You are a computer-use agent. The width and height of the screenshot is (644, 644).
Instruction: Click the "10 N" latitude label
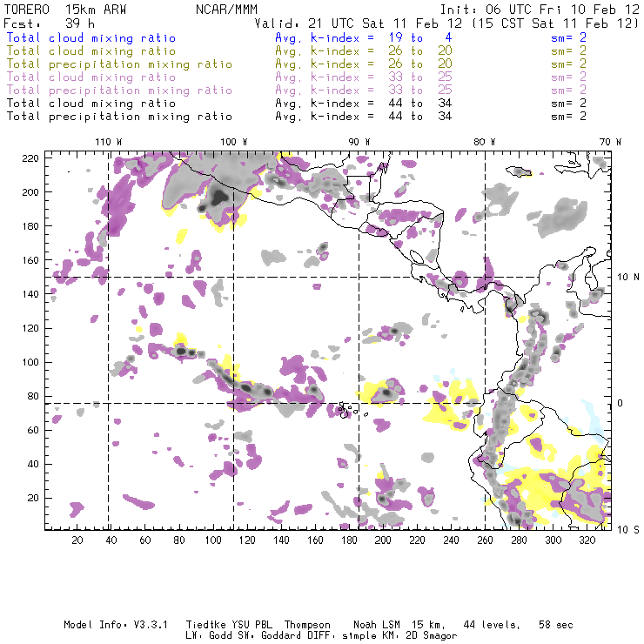[628, 278]
